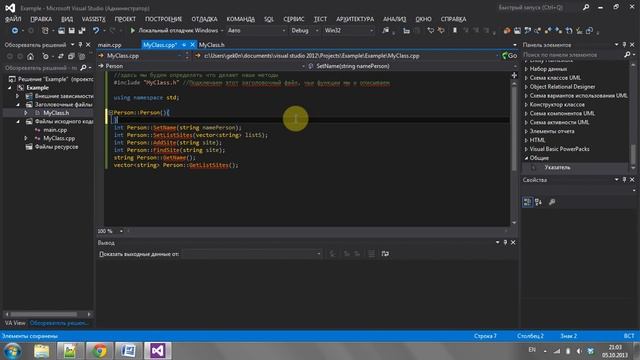Start debugging with the green play icon
Viewport: 640px width, 360px height.
coord(133,31)
